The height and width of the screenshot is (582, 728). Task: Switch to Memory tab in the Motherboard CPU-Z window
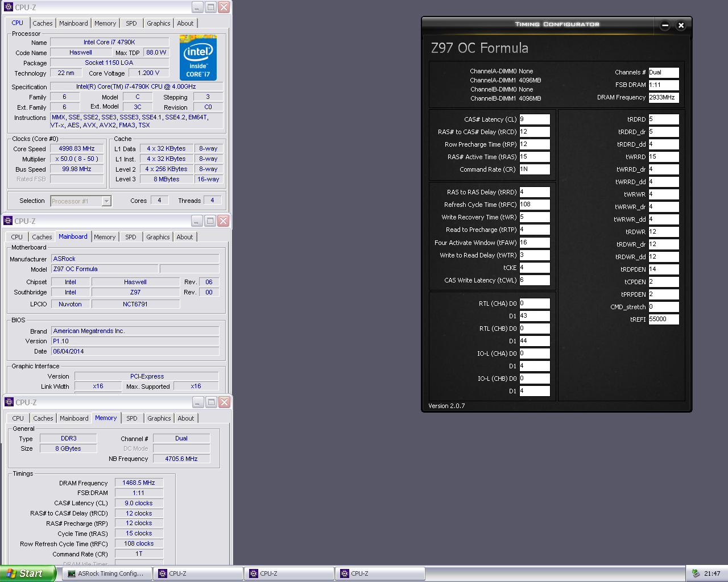click(105, 237)
